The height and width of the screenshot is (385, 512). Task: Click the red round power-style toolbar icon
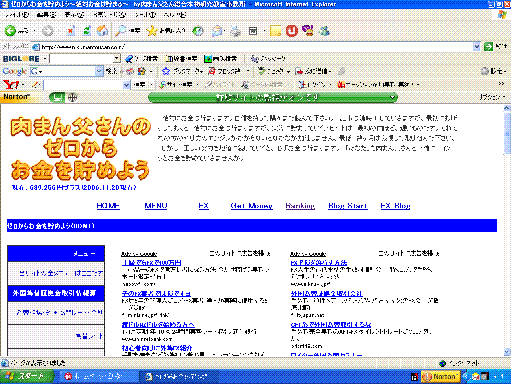[x=292, y=31]
